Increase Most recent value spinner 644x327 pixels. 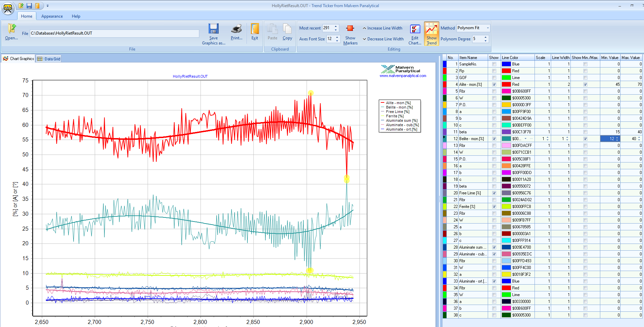(x=336, y=26)
